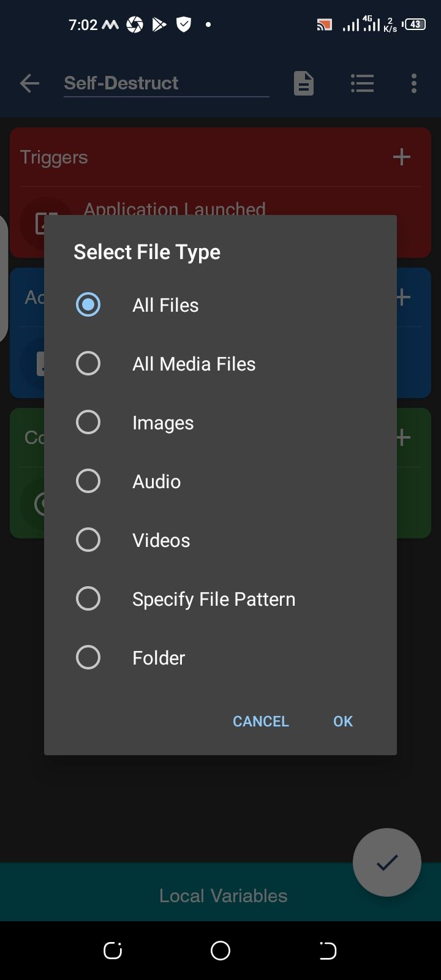Expand the Local Variables bar
This screenshot has width=441, height=980.
[221, 892]
